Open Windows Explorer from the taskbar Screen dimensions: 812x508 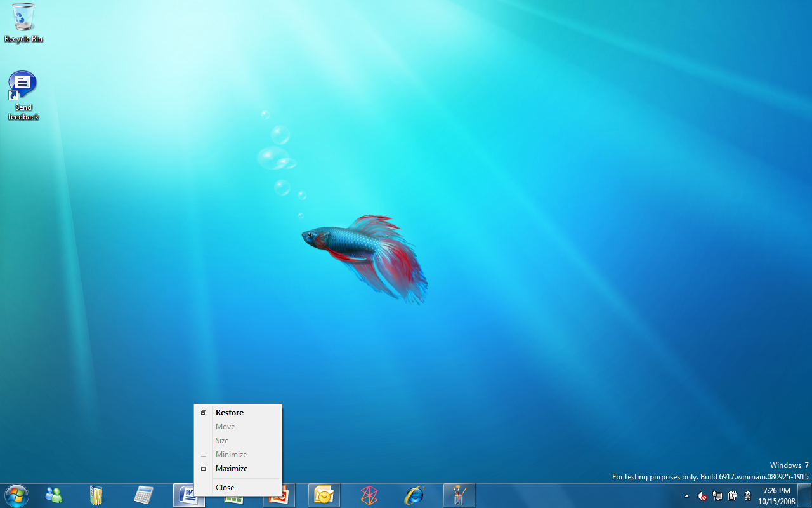(96, 495)
